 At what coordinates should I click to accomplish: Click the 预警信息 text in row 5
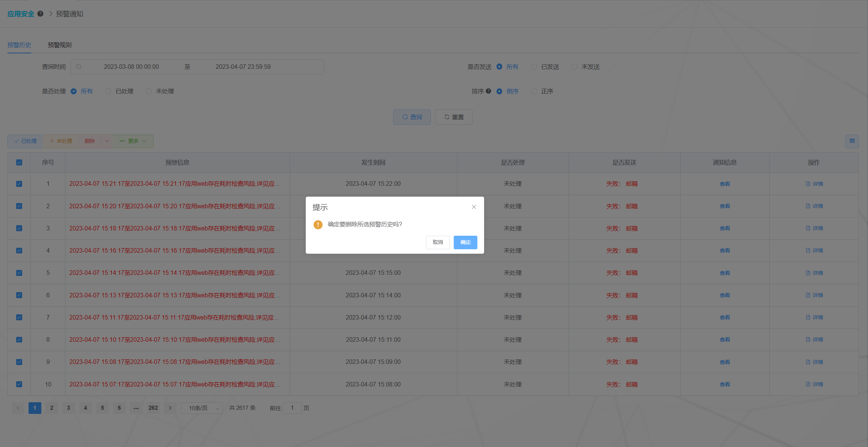pyautogui.click(x=175, y=273)
